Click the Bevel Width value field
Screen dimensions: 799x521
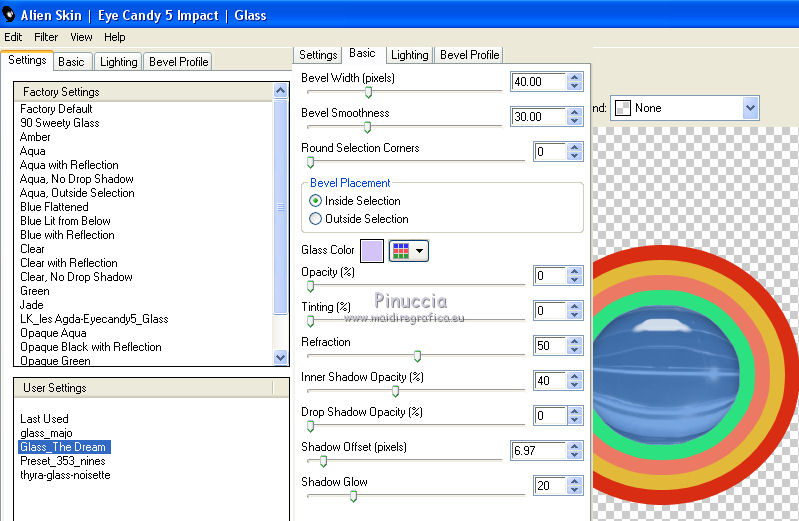pos(538,82)
